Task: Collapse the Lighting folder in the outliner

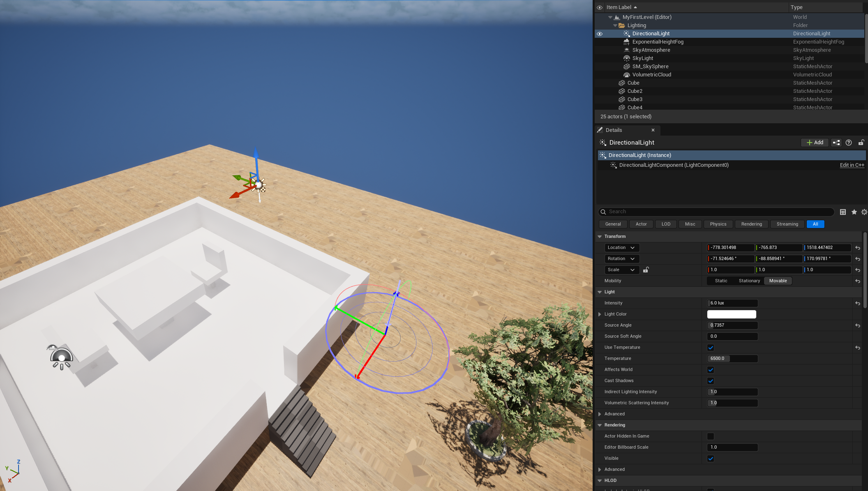Action: [x=615, y=25]
